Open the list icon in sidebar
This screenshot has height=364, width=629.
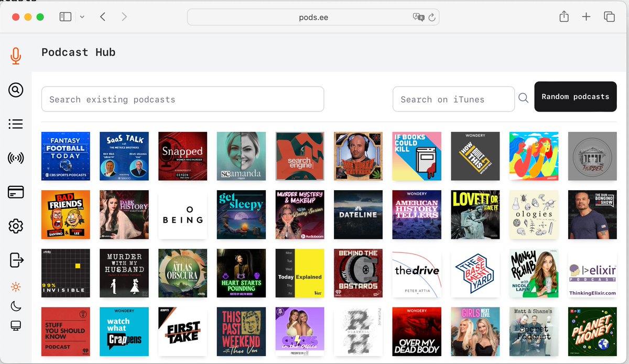16,124
